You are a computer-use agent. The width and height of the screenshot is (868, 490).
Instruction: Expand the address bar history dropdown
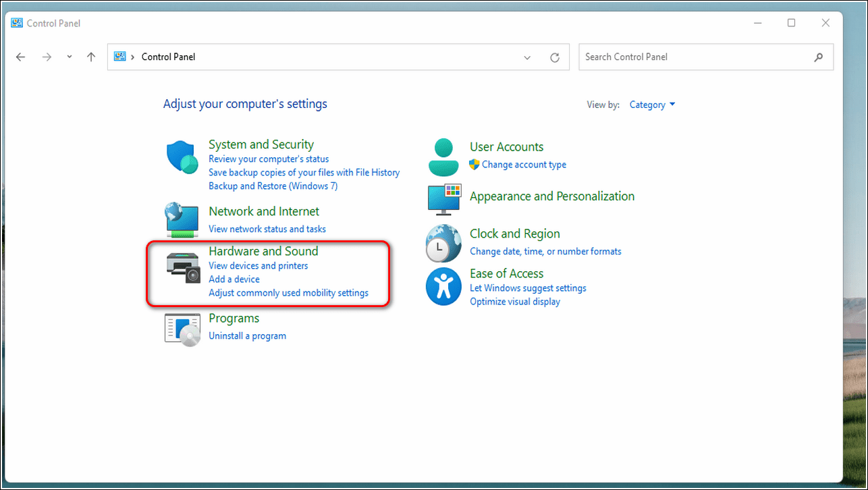click(527, 57)
